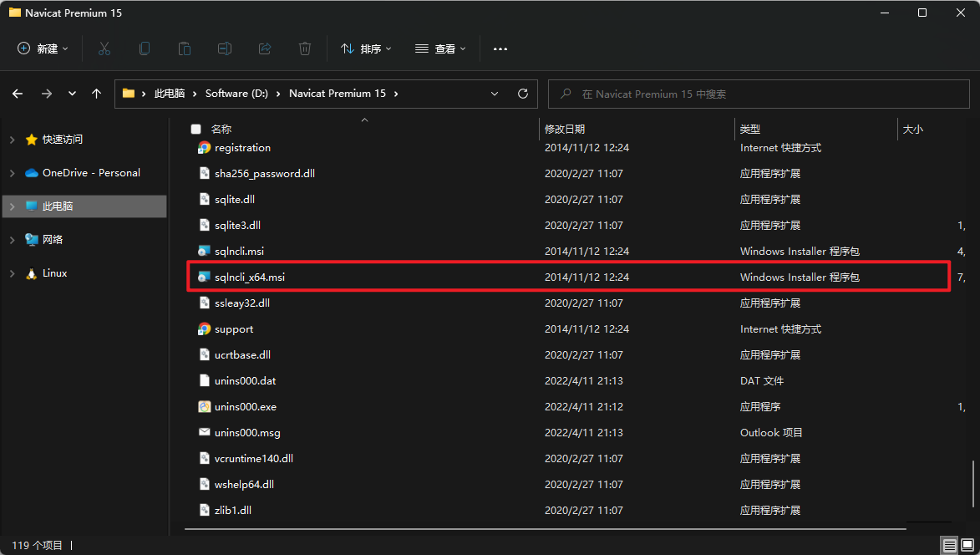Click the sqlncli.msi installer icon
980x555 pixels.
coord(205,252)
